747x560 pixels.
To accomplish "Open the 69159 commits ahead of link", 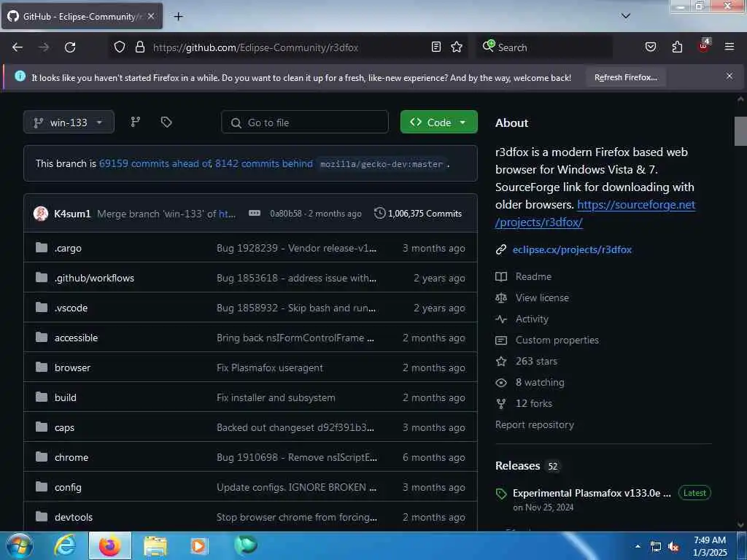I will [x=155, y=163].
